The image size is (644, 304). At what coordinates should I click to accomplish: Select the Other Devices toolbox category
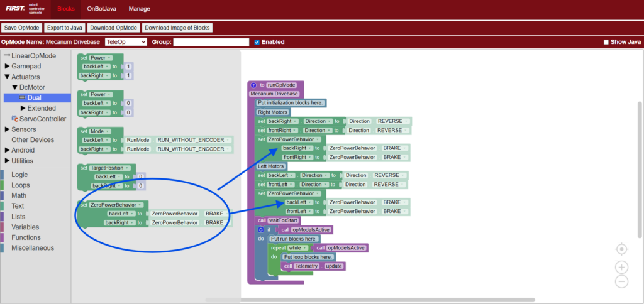pyautogui.click(x=33, y=140)
